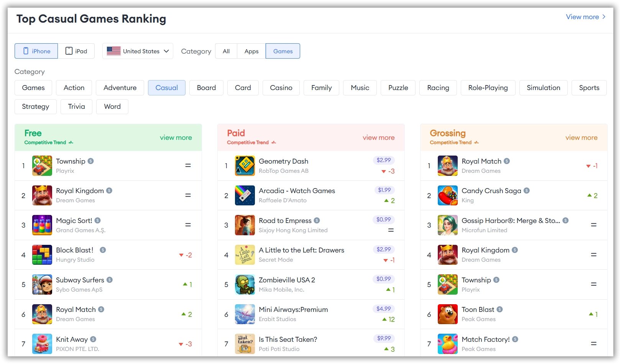This screenshot has width=621, height=364.
Task: Click the $4.99 price of Mini Airways
Action: point(384,309)
